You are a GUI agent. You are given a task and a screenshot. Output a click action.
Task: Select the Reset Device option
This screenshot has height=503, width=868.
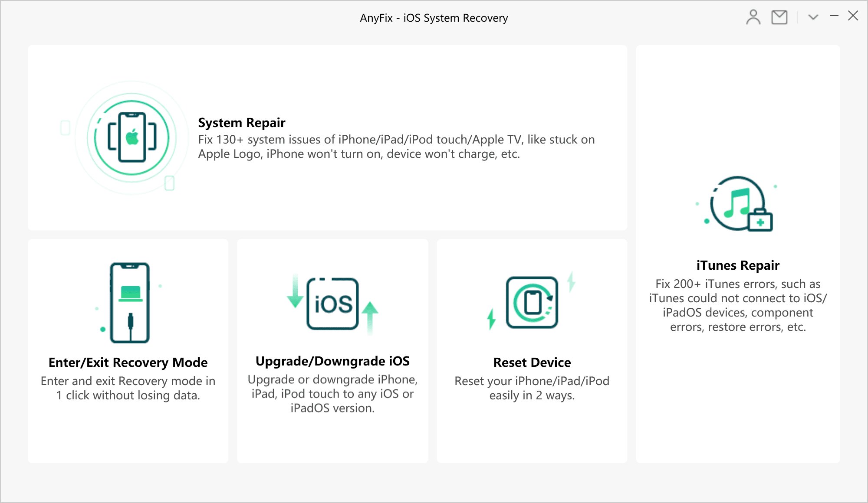coord(532,351)
